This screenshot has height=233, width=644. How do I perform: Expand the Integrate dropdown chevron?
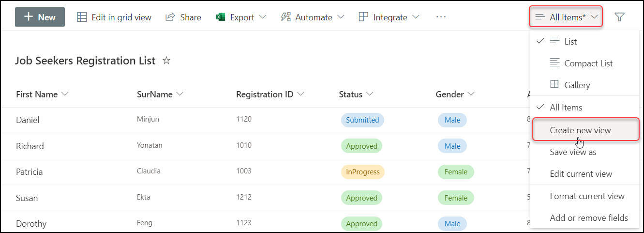416,17
